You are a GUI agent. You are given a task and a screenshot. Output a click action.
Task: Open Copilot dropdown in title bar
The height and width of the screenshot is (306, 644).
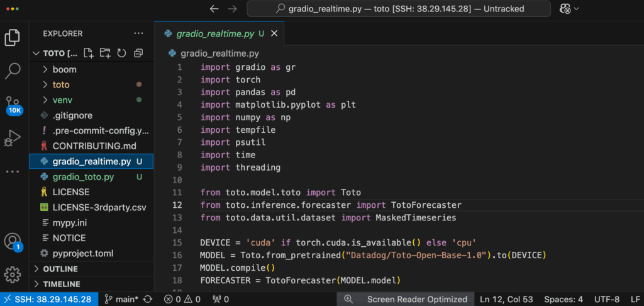tap(569, 9)
